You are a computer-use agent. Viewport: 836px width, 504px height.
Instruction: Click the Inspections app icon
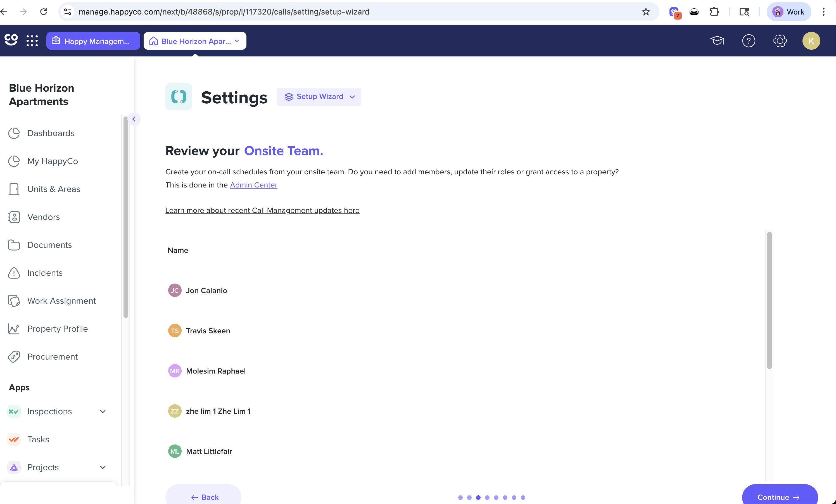pyautogui.click(x=14, y=411)
